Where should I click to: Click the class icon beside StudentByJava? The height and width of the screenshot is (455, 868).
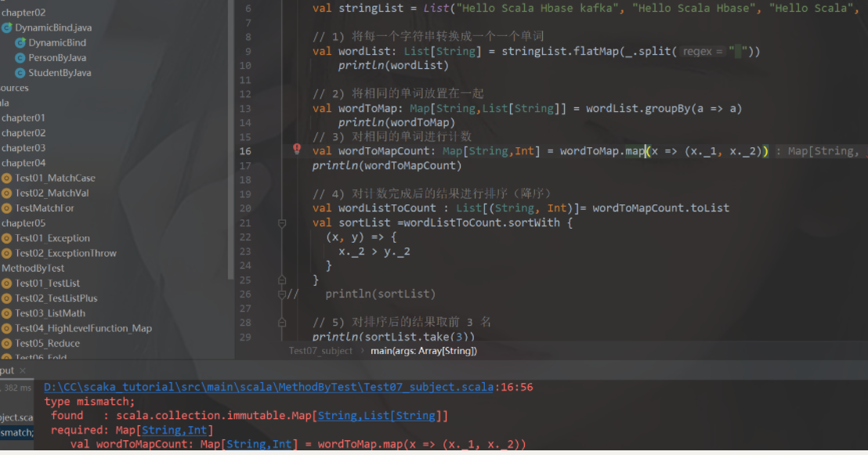[x=20, y=73]
